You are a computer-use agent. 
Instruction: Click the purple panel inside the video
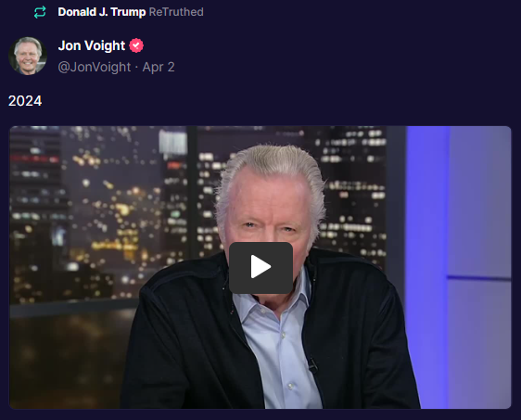459,266
